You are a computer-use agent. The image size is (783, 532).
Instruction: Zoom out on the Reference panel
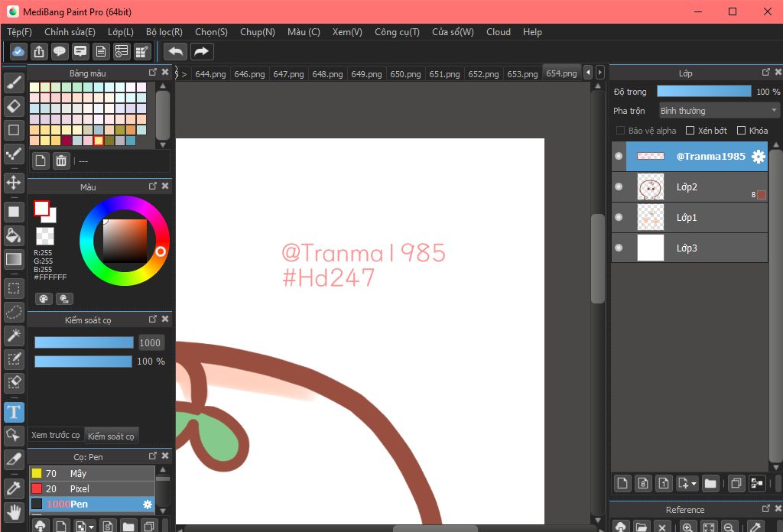[729, 527]
